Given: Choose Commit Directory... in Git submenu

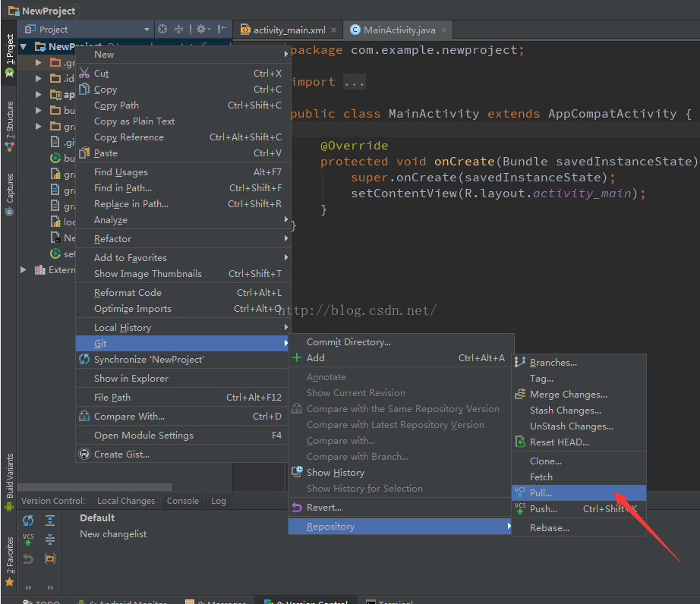Looking at the screenshot, I should 402,342.
